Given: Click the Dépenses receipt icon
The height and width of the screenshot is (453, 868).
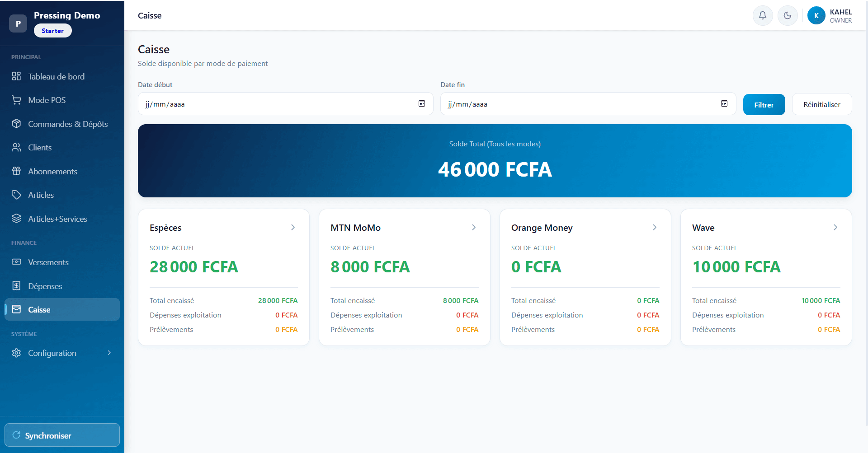Looking at the screenshot, I should point(16,286).
